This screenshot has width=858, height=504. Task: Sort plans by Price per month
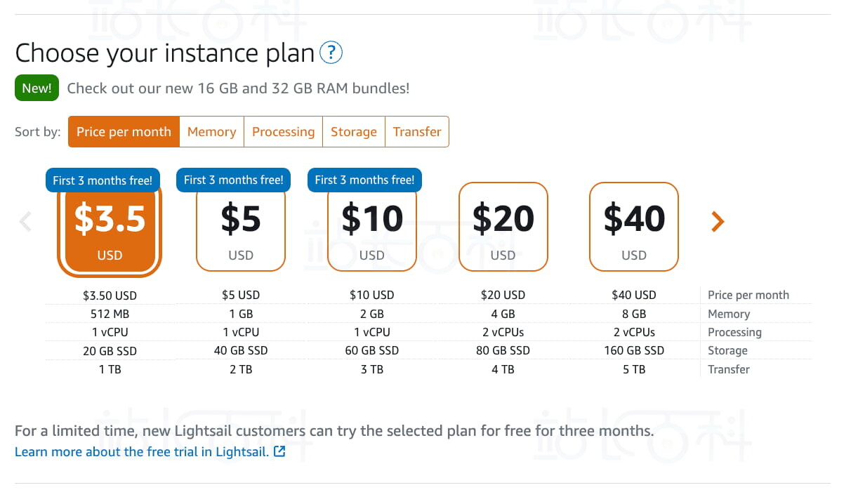[x=124, y=132]
